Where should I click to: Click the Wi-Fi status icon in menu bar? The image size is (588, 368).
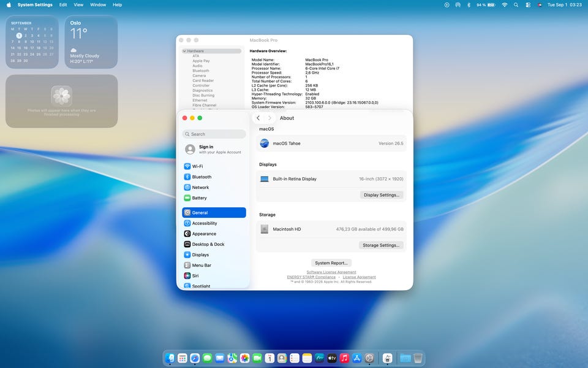[x=504, y=5]
